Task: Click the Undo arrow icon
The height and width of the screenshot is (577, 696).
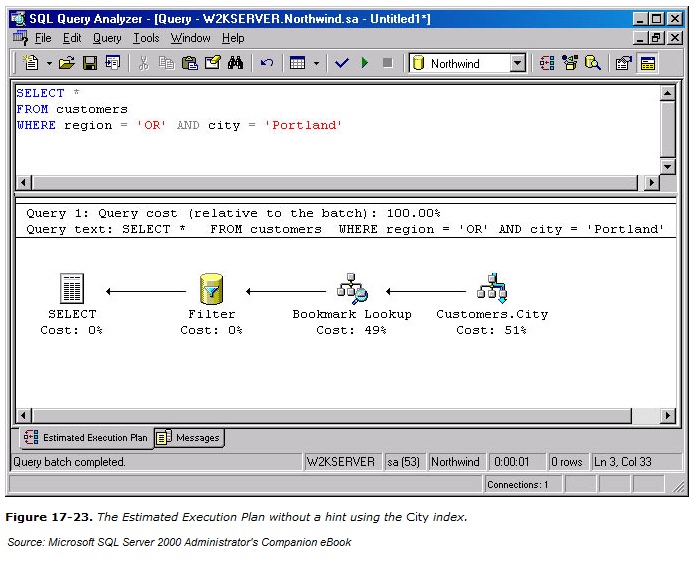Action: pyautogui.click(x=267, y=63)
